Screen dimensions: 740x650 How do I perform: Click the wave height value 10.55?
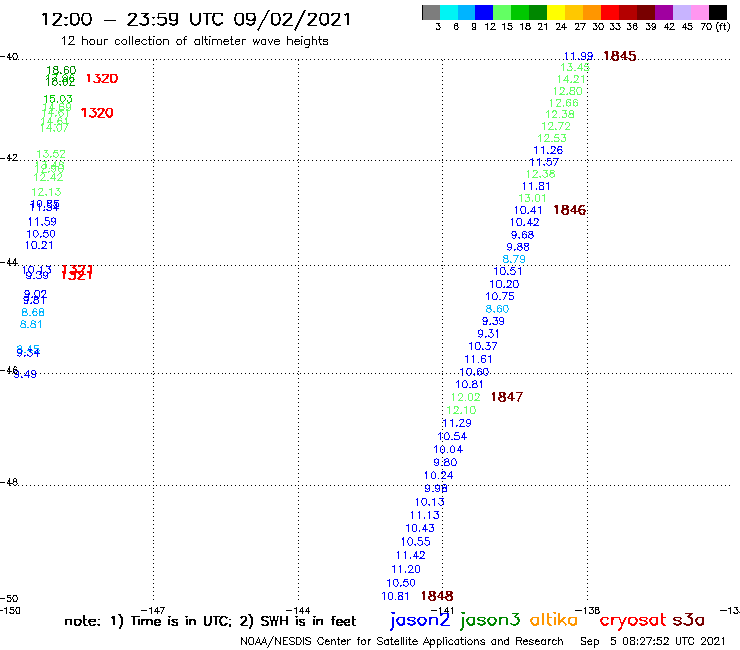point(416,542)
